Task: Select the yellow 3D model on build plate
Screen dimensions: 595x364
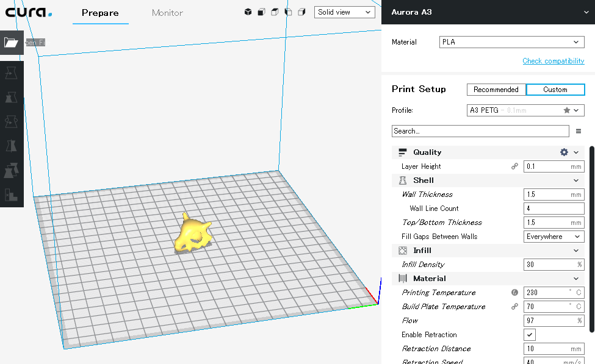Action: tap(192, 235)
